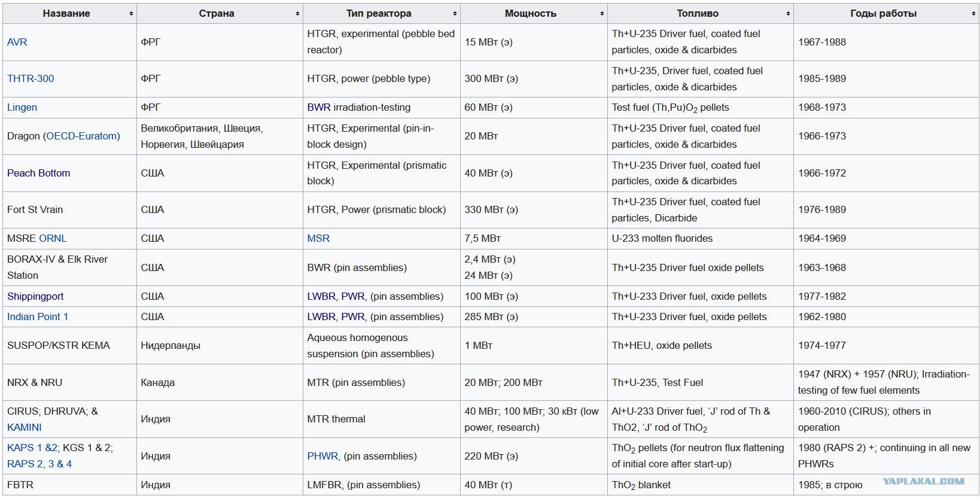
Task: Click the Название column header
Action: (x=69, y=14)
